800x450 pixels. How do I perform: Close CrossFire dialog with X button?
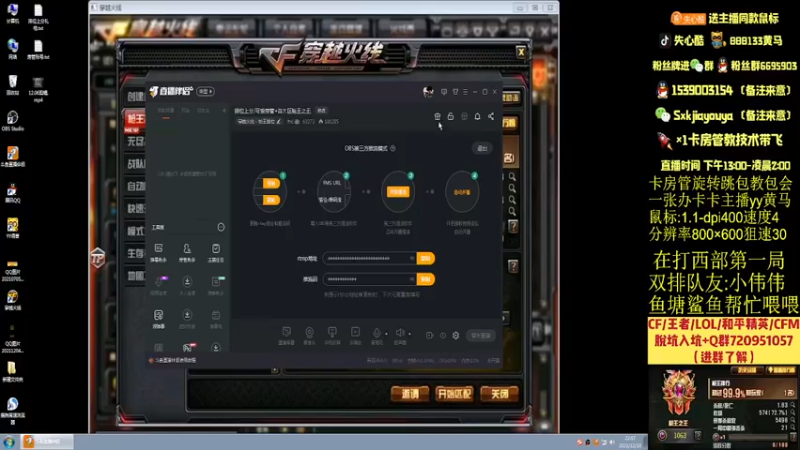coord(521,52)
